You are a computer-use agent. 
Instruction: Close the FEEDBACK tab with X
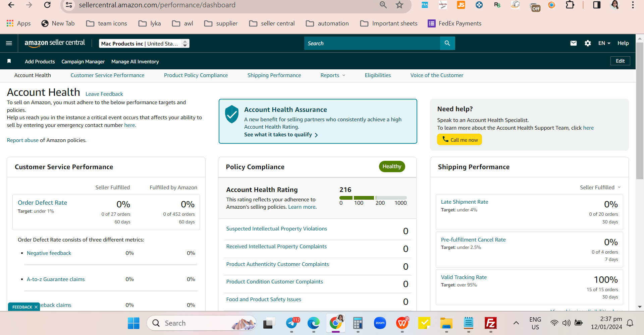(36, 307)
